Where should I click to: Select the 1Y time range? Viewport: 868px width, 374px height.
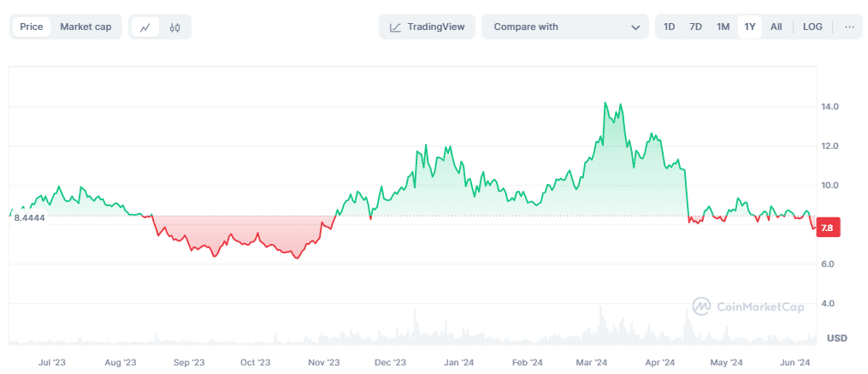(x=750, y=27)
